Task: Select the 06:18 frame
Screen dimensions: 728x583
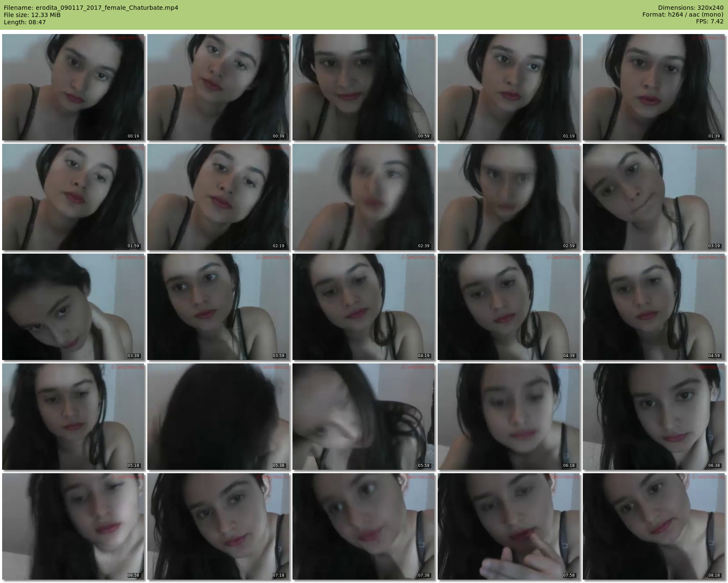Action: [x=509, y=417]
